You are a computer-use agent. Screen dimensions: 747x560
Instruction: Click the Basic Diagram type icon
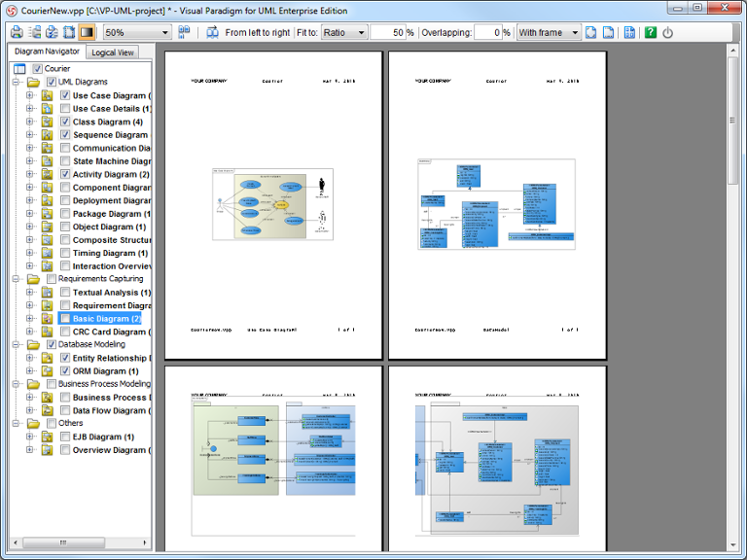click(47, 318)
